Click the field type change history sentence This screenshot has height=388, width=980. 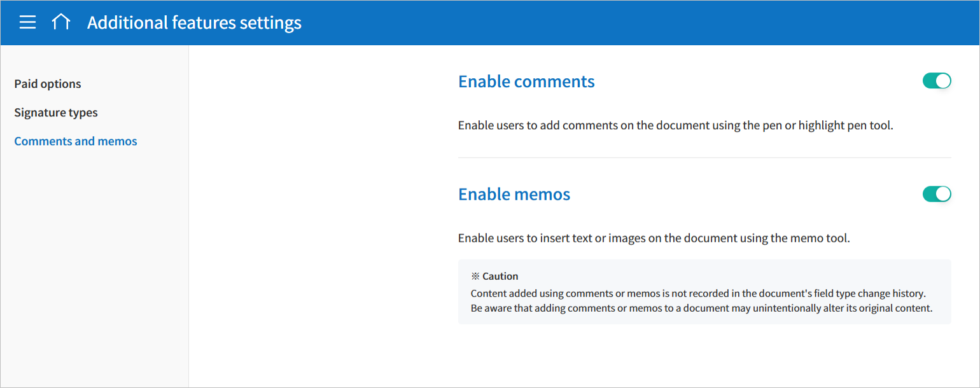pyautogui.click(x=697, y=294)
